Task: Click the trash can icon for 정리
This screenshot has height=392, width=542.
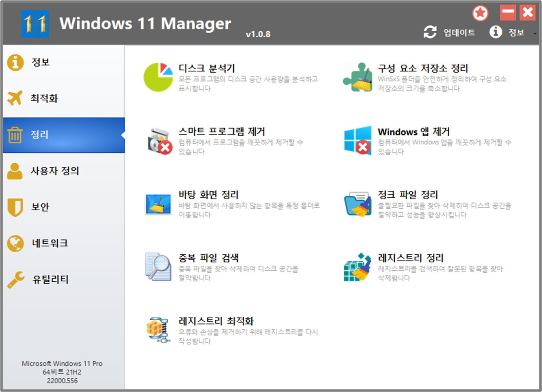Action: click(15, 135)
